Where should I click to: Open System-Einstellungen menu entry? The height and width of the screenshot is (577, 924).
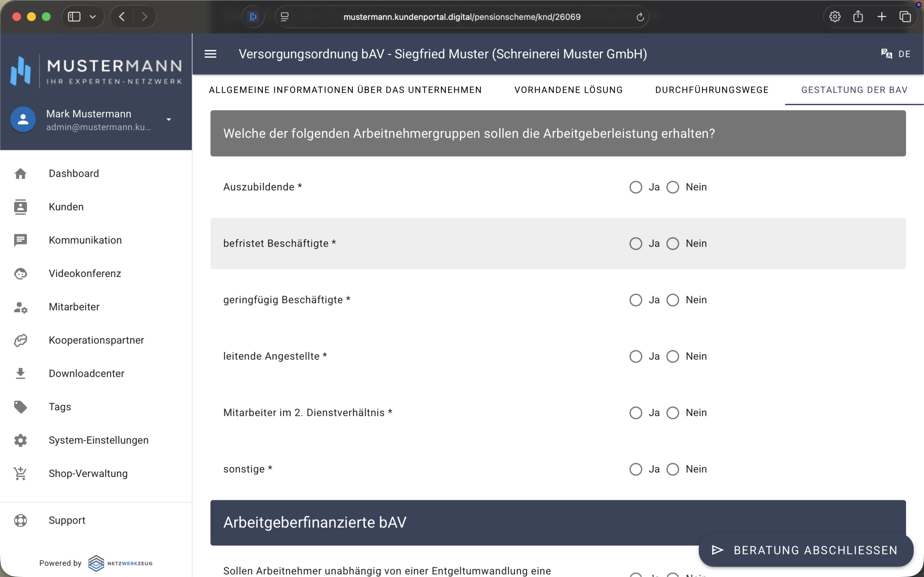point(99,440)
